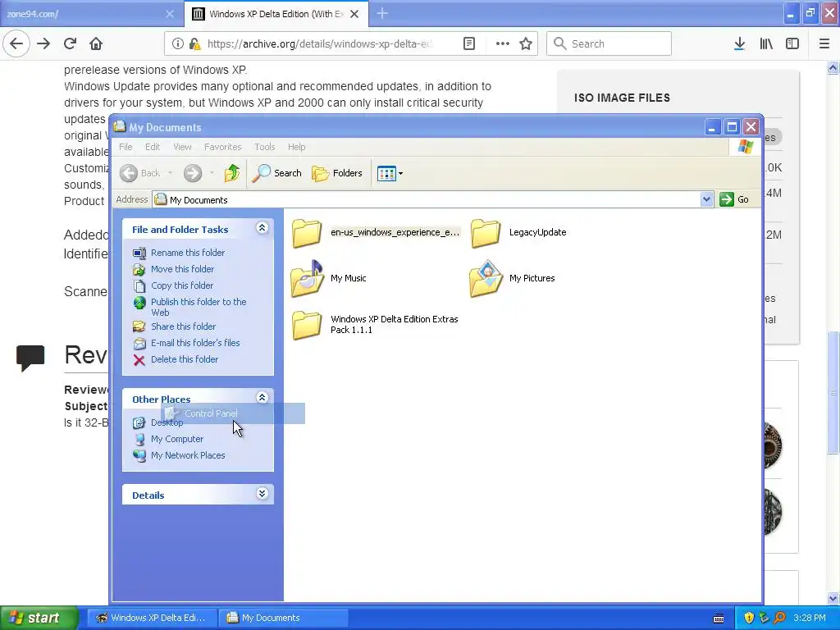
Task: Bookmark this page with the star
Action: [x=526, y=43]
